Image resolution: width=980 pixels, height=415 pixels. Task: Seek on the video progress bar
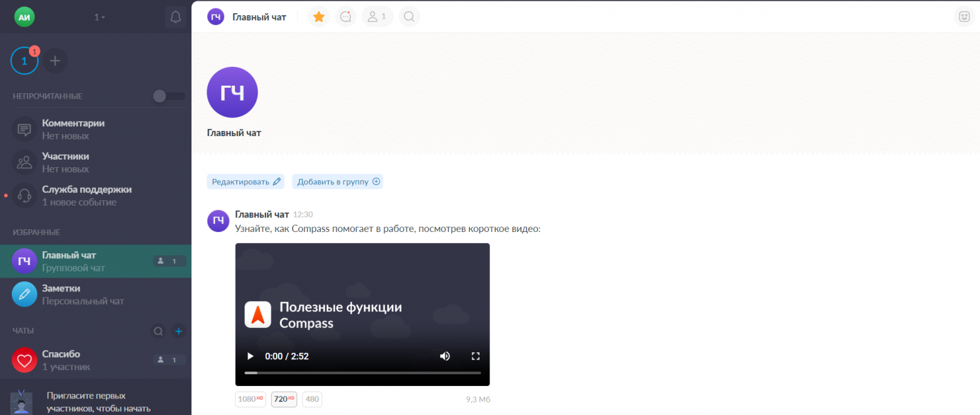(363, 373)
